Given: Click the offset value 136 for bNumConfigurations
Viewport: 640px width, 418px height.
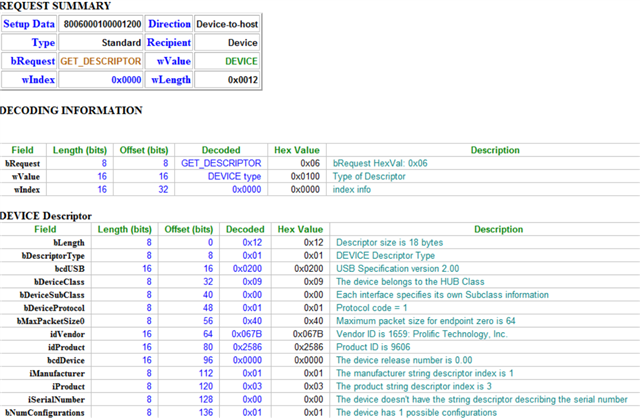Looking at the screenshot, I should 206,412.
